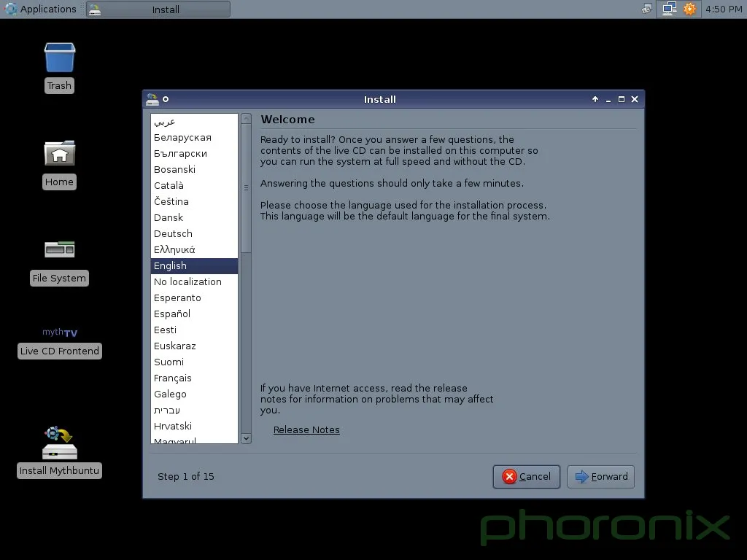Click the language list scrollbar thumb
The image size is (747, 560).
click(x=247, y=188)
